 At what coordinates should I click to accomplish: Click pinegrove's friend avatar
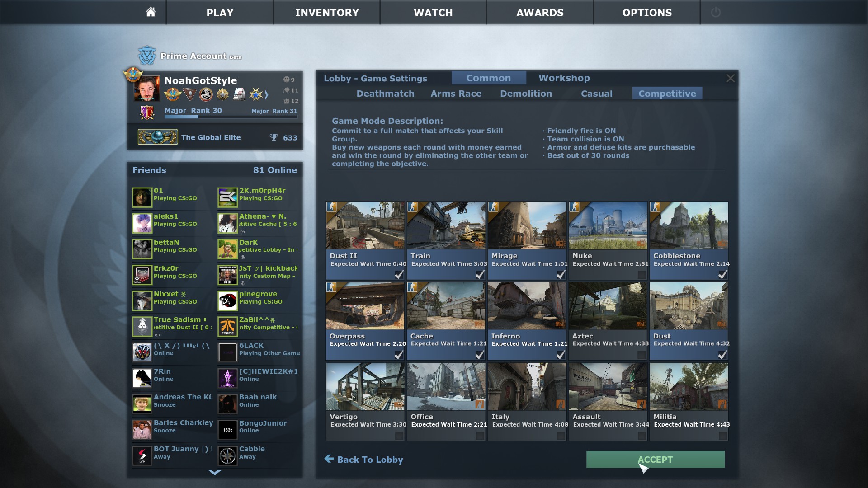227,300
